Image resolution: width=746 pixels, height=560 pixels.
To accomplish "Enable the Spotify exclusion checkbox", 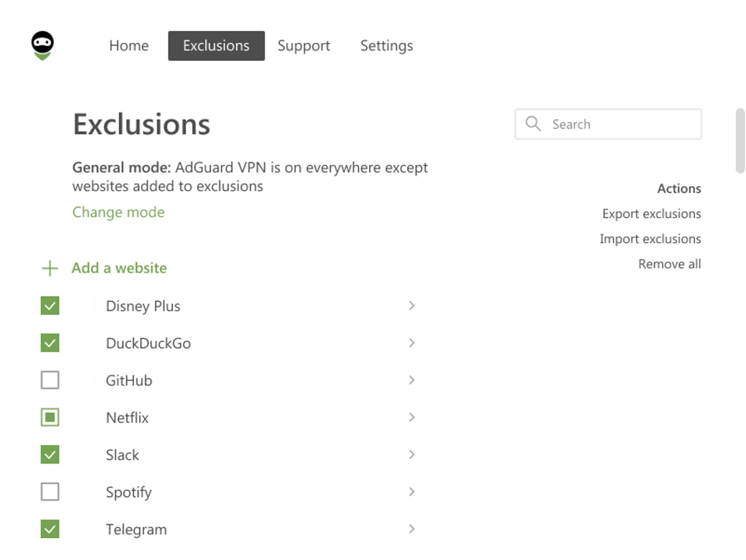I will coord(50,492).
